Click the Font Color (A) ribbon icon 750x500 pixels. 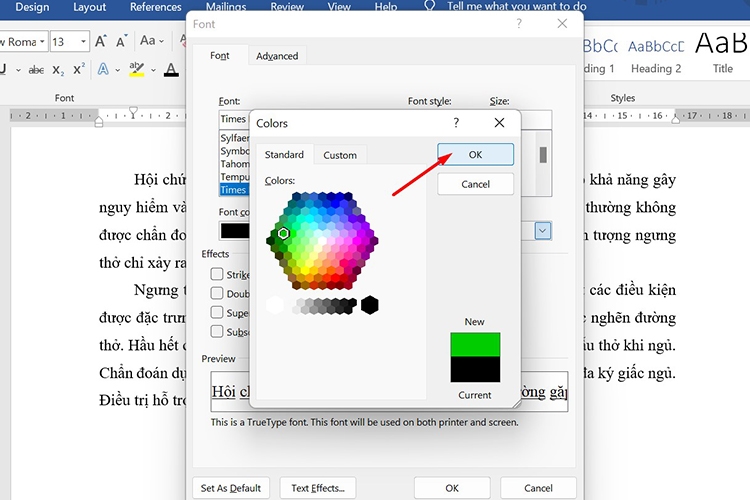[171, 70]
